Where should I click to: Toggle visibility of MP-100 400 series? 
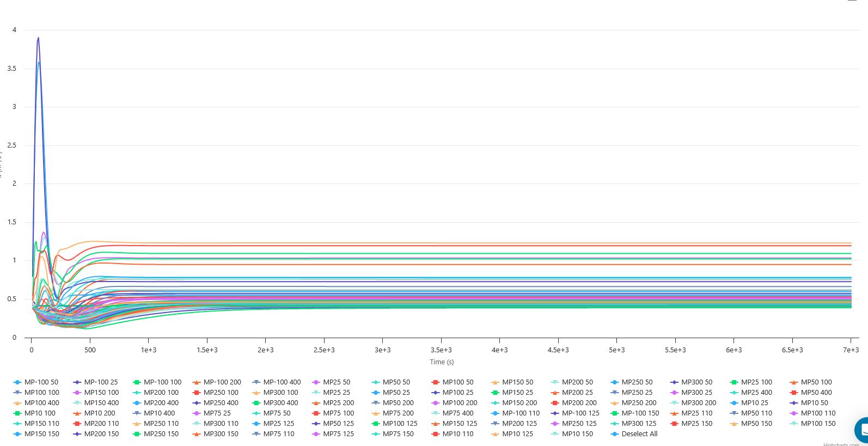click(x=282, y=382)
